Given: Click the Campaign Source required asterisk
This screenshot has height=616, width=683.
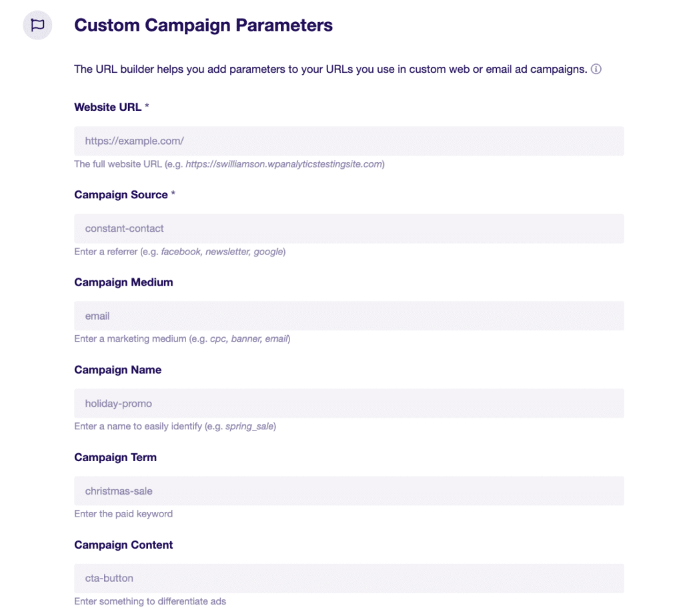Looking at the screenshot, I should coord(172,194).
